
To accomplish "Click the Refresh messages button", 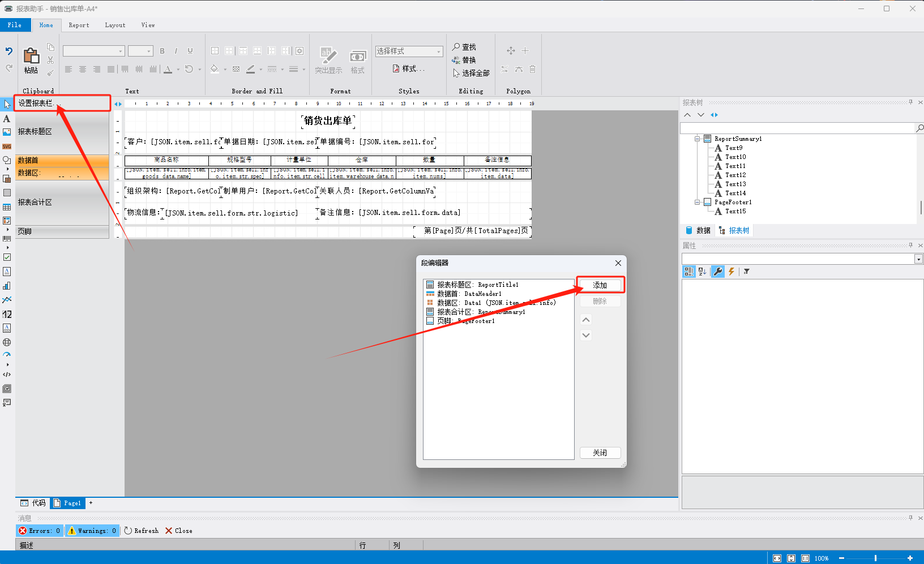I will (x=142, y=531).
